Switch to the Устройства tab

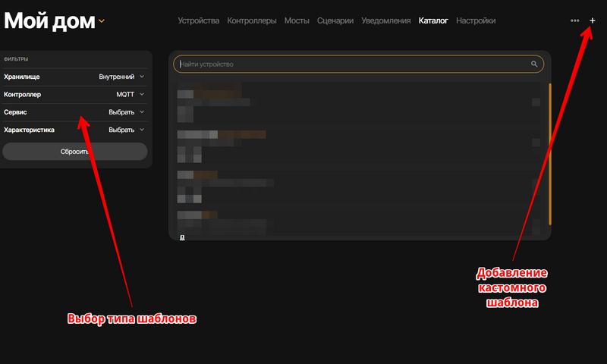[x=199, y=20]
